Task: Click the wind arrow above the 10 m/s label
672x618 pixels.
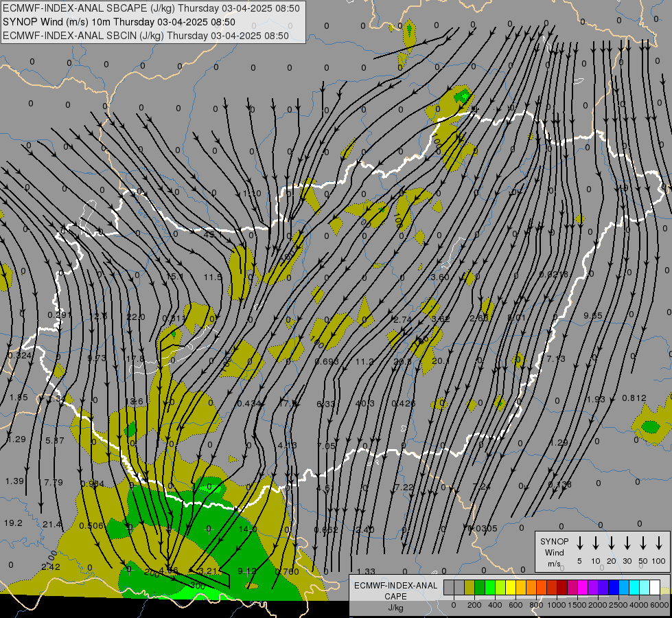Action: (x=596, y=543)
